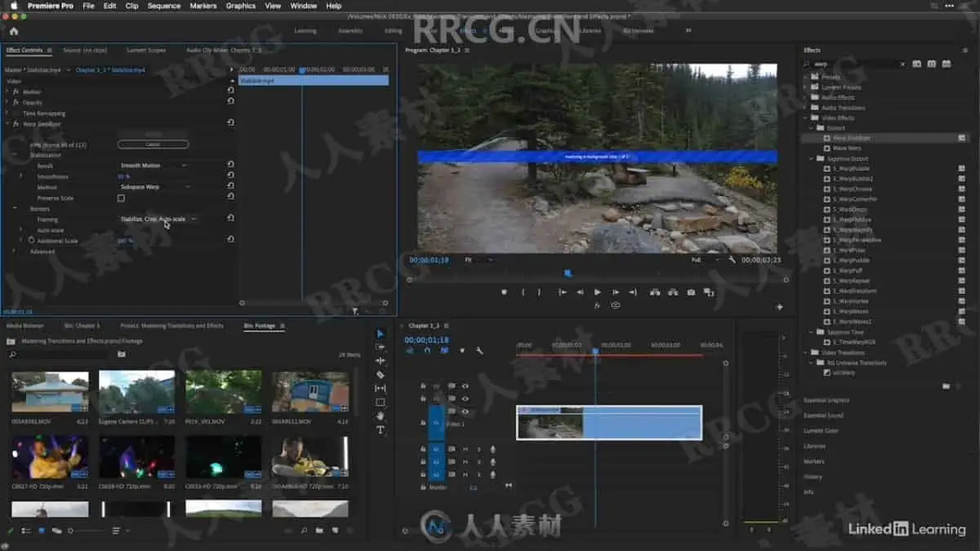The width and height of the screenshot is (980, 551).
Task: Open the Essential Graphics panel
Action: coord(826,400)
